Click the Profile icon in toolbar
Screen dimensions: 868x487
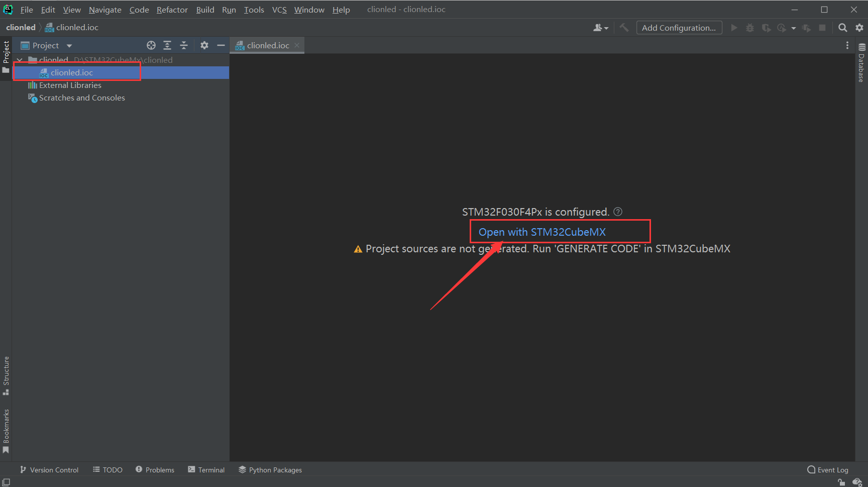(x=782, y=28)
